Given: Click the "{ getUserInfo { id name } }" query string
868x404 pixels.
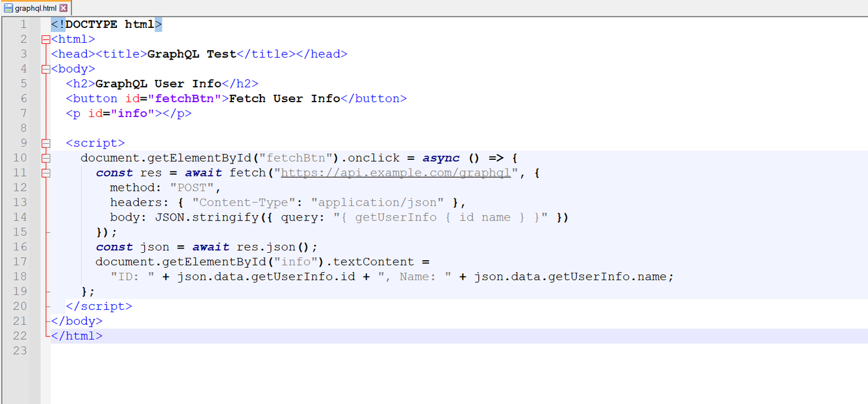Looking at the screenshot, I should [x=441, y=217].
